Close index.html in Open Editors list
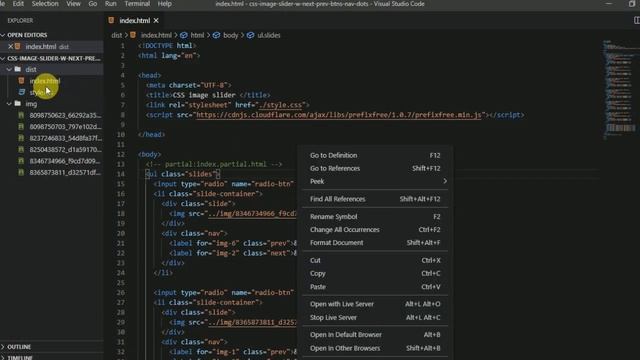Image resolution: width=640 pixels, height=360 pixels. [11, 47]
